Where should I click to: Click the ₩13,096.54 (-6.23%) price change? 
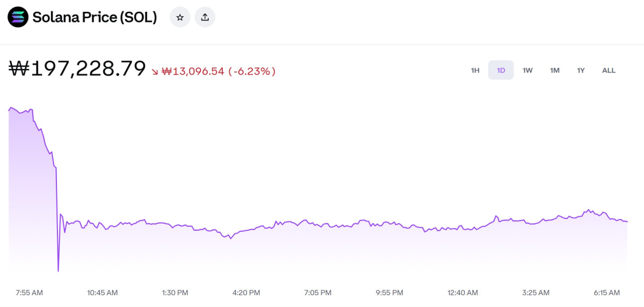pyautogui.click(x=219, y=71)
